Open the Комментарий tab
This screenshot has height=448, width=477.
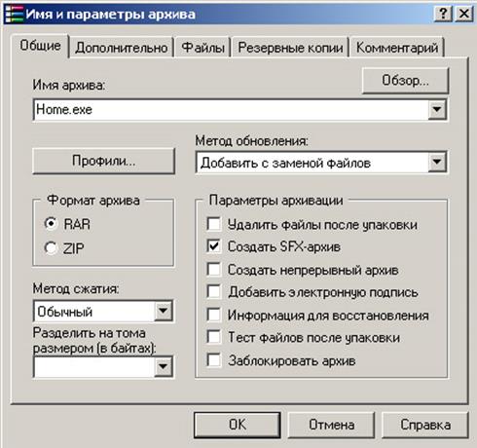tap(397, 48)
